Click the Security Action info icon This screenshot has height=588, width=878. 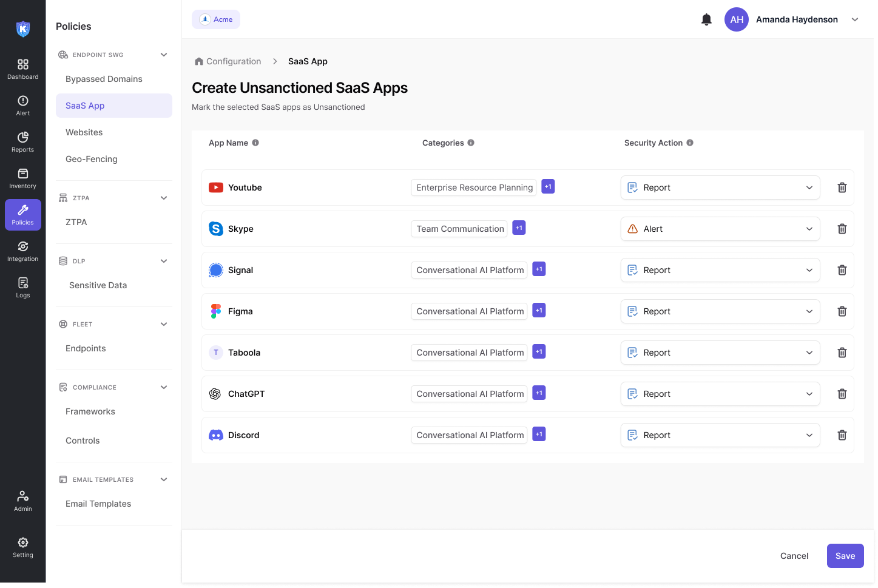[690, 143]
